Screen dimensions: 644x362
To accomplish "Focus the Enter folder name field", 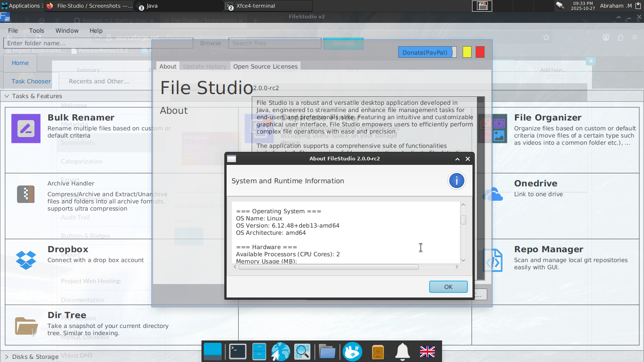I will pyautogui.click(x=98, y=43).
